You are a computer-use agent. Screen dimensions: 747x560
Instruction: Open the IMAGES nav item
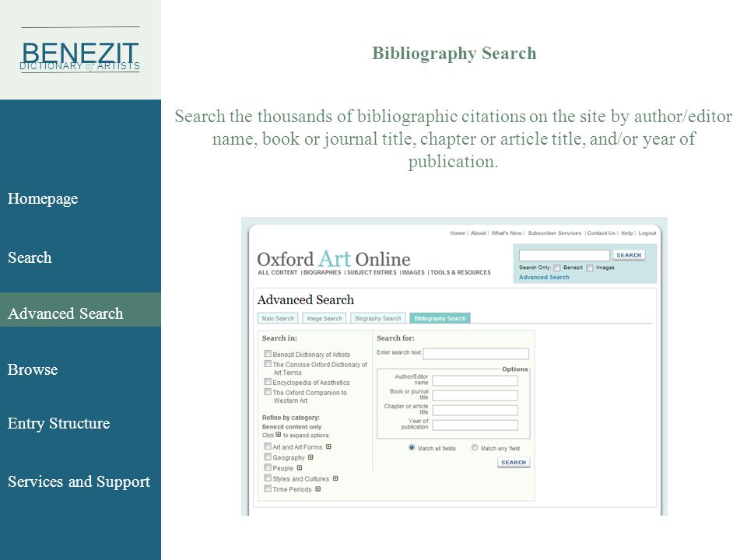[413, 272]
